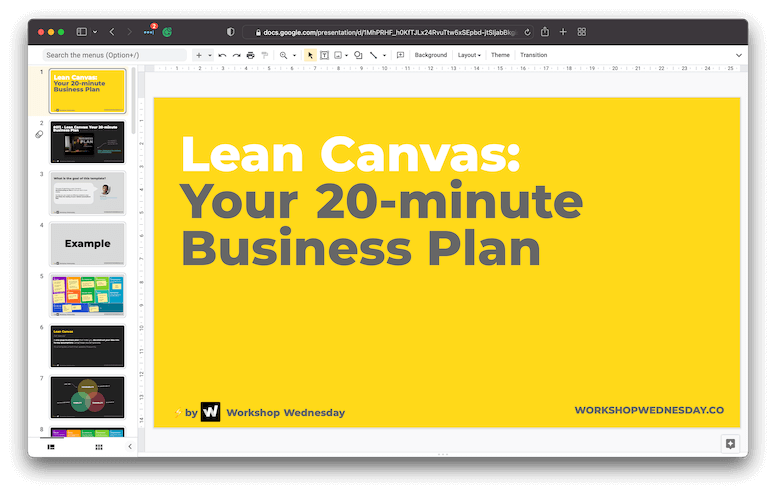776x494 pixels.
Task: Expand the line tool dropdown arrow
Action: pyautogui.click(x=386, y=55)
